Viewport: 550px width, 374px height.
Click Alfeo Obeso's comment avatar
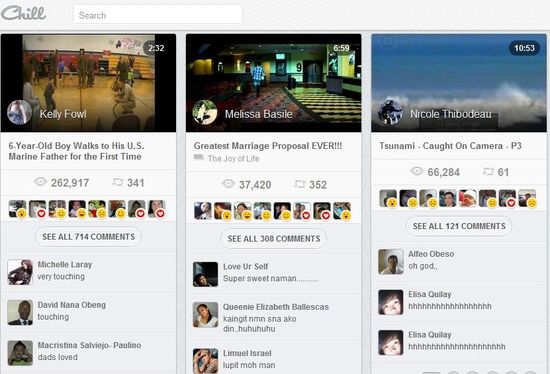point(391,262)
